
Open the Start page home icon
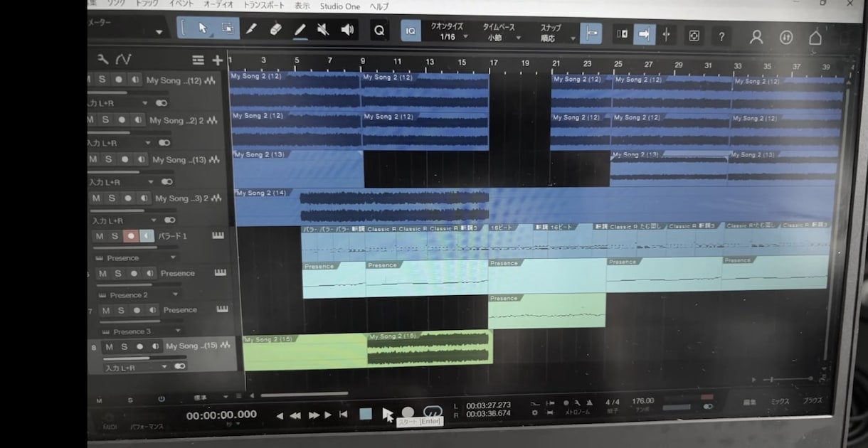pos(815,38)
